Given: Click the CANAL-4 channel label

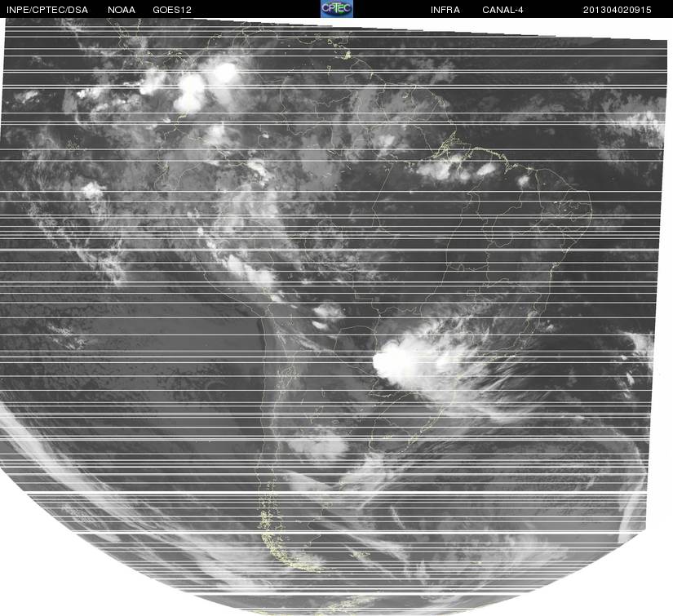Looking at the screenshot, I should click(x=503, y=10).
